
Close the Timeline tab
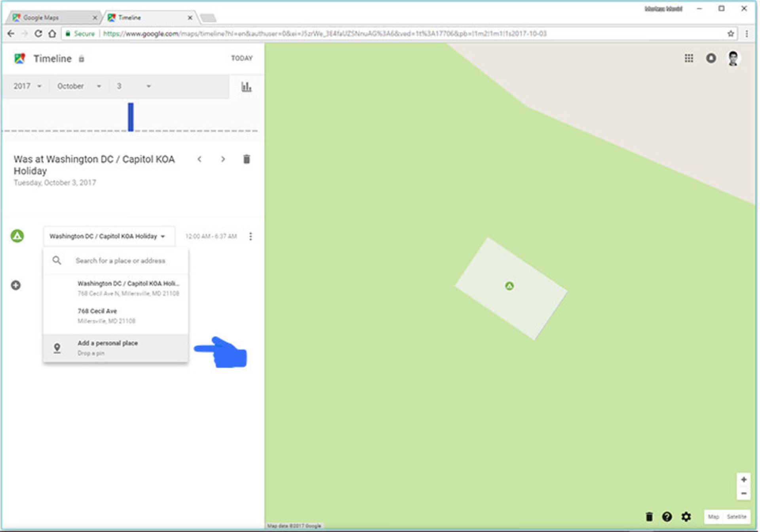pyautogui.click(x=190, y=18)
